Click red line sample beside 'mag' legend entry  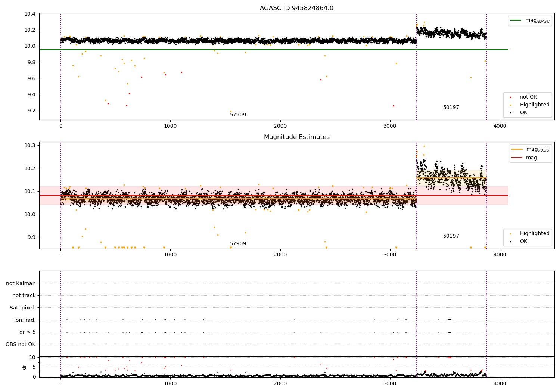(517, 158)
